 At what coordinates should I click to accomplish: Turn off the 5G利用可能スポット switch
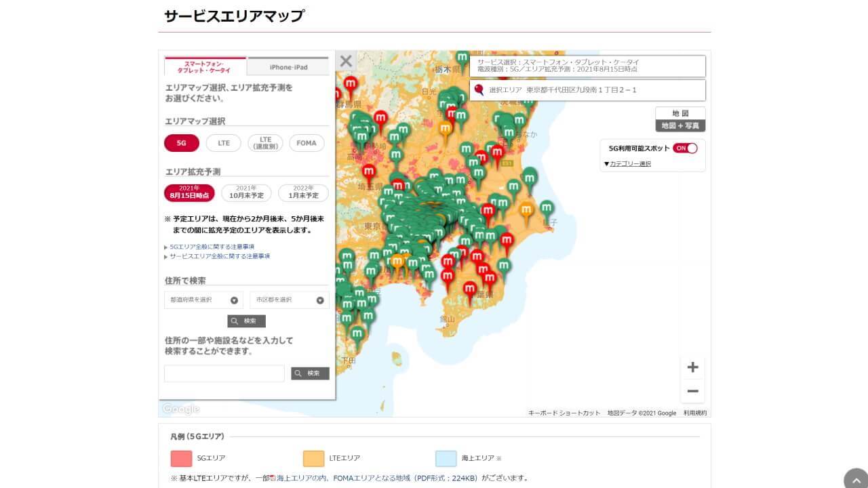[x=686, y=148]
